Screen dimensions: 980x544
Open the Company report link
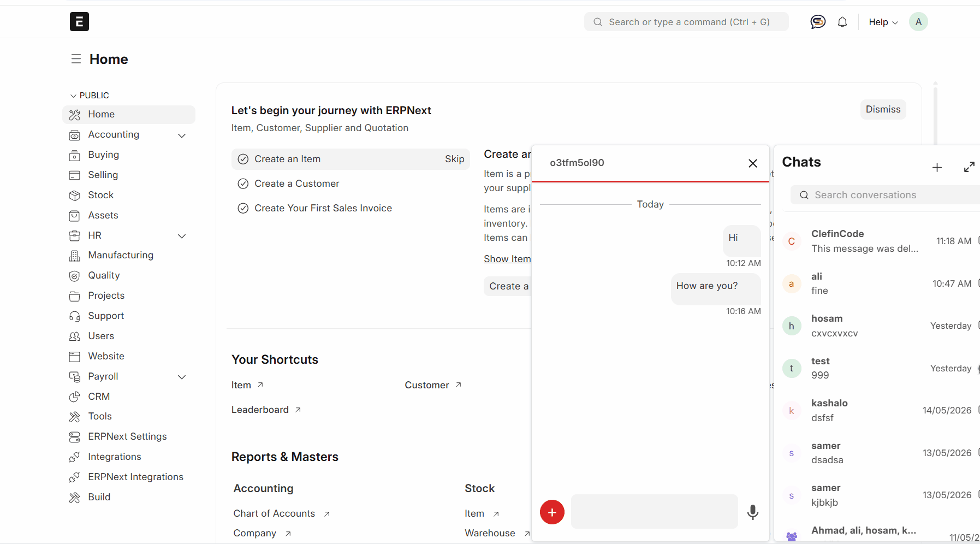pos(262,533)
